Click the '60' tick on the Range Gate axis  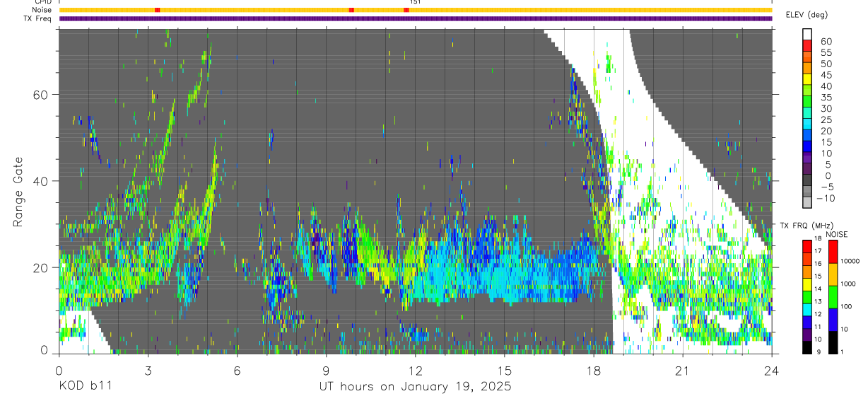pyautogui.click(x=41, y=95)
